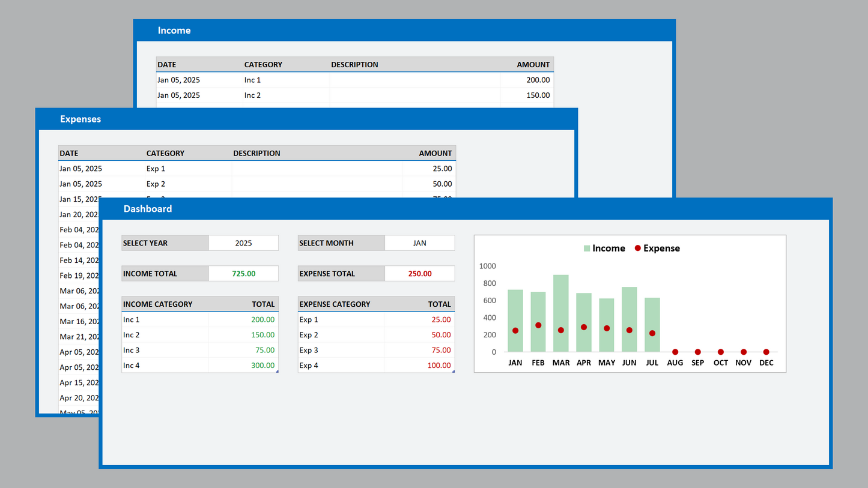Open the Select Month cell showing JAN
The image size is (868, 488).
[419, 243]
